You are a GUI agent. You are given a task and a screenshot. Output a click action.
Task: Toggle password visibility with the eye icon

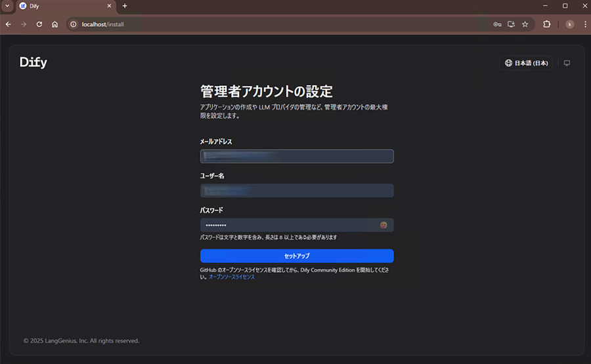point(383,225)
